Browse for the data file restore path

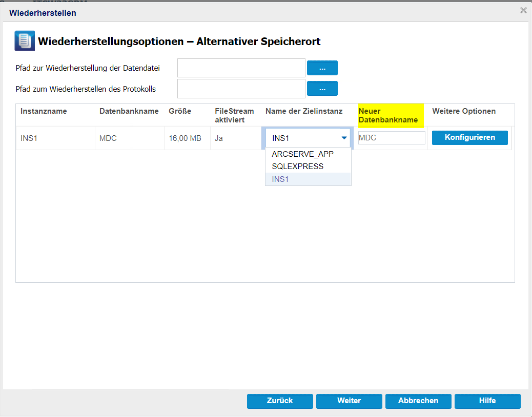point(322,68)
